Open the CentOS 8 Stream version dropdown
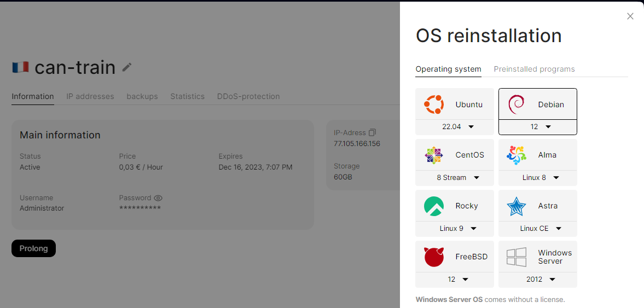The height and width of the screenshot is (308, 644). (476, 178)
